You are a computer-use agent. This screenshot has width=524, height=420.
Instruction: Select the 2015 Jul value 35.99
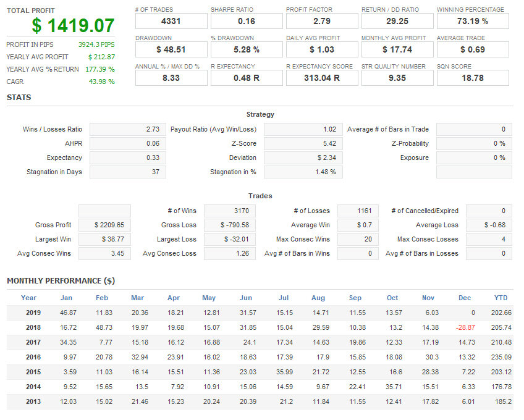tap(284, 372)
